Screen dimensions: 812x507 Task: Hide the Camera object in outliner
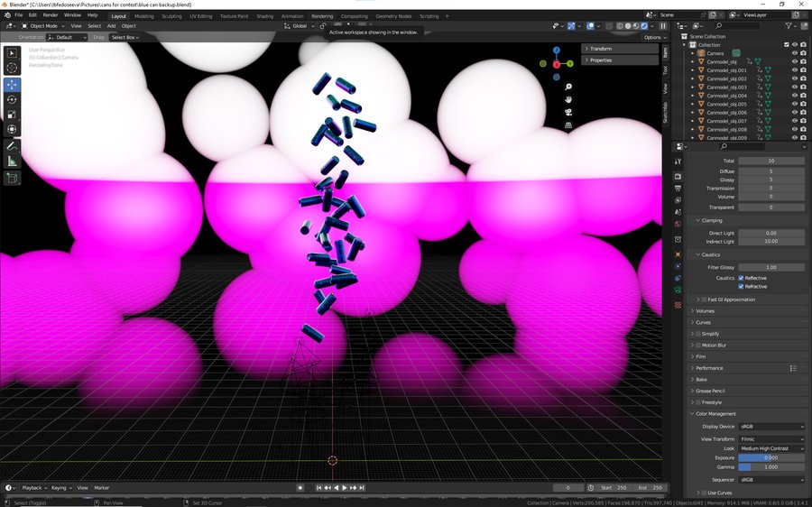coord(794,53)
